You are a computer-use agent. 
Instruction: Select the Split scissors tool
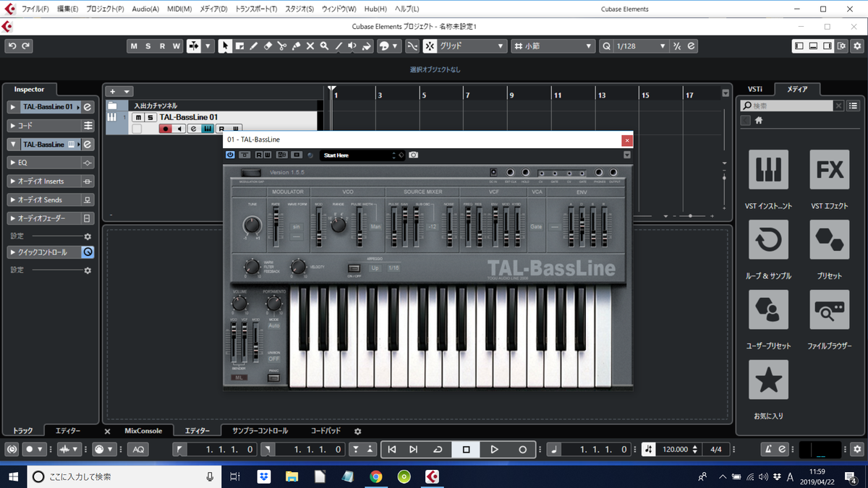[281, 46]
